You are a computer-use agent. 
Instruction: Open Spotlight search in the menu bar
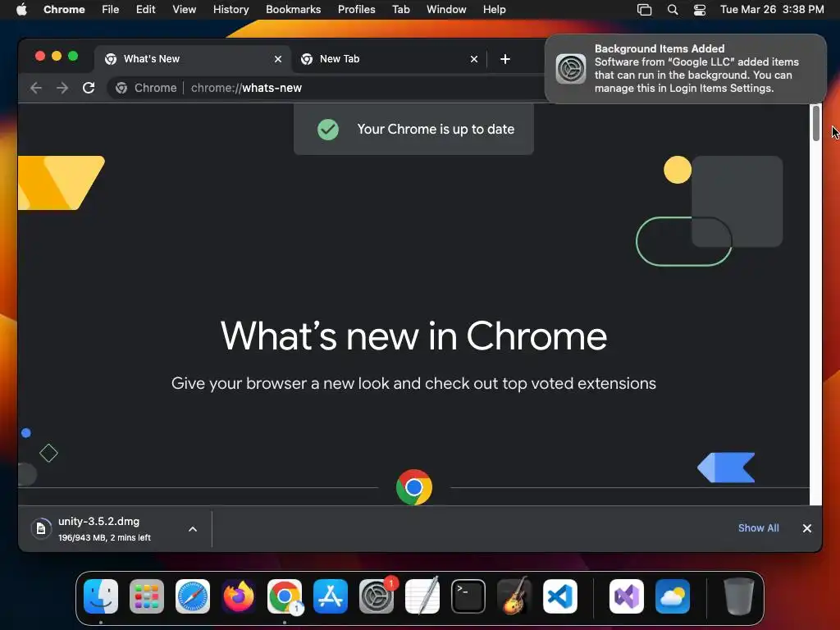673,10
